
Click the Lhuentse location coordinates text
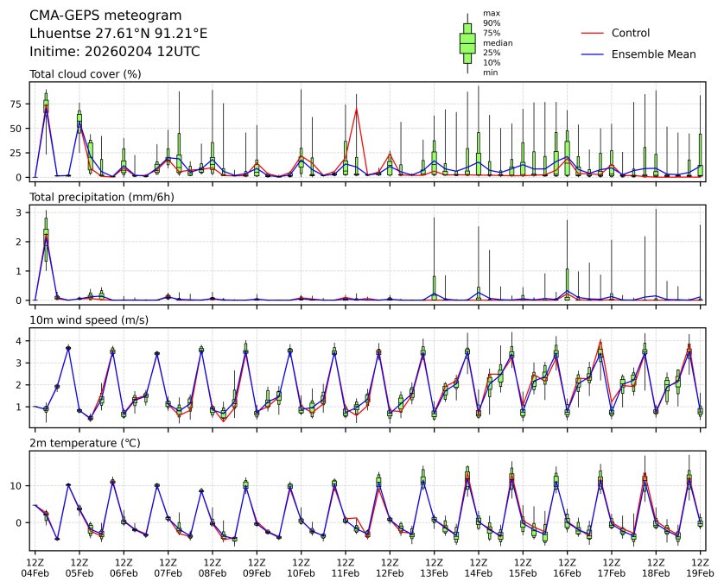118,34
